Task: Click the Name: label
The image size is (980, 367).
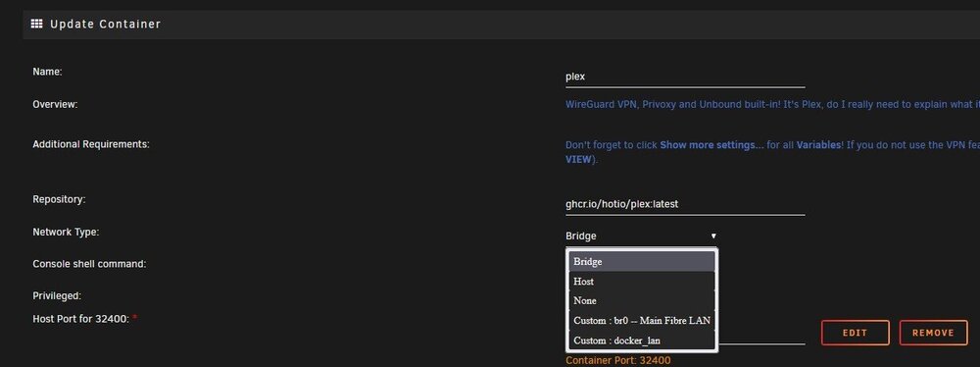Action: coord(47,72)
